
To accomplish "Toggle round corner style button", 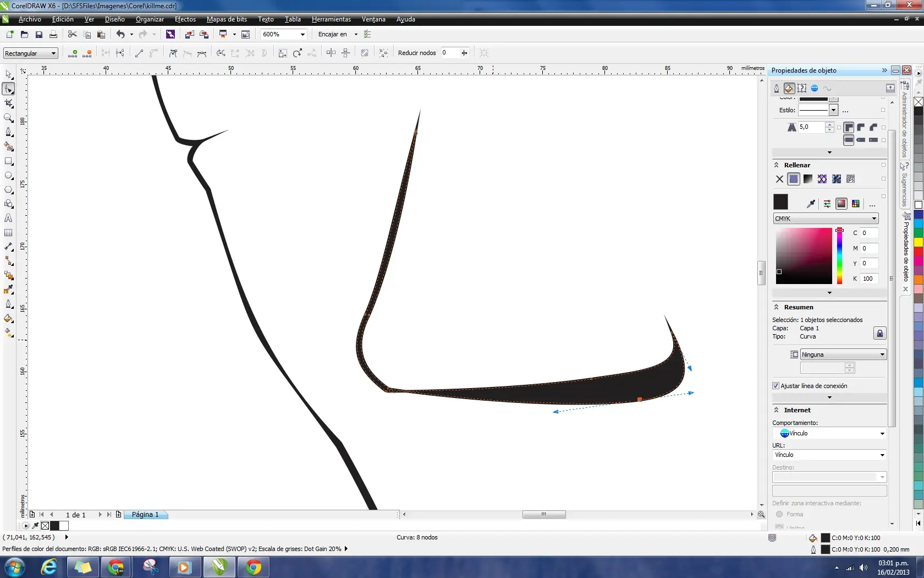I will tap(861, 127).
